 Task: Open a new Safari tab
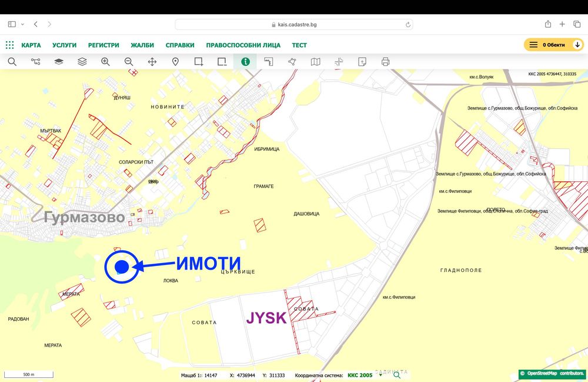coord(562,24)
